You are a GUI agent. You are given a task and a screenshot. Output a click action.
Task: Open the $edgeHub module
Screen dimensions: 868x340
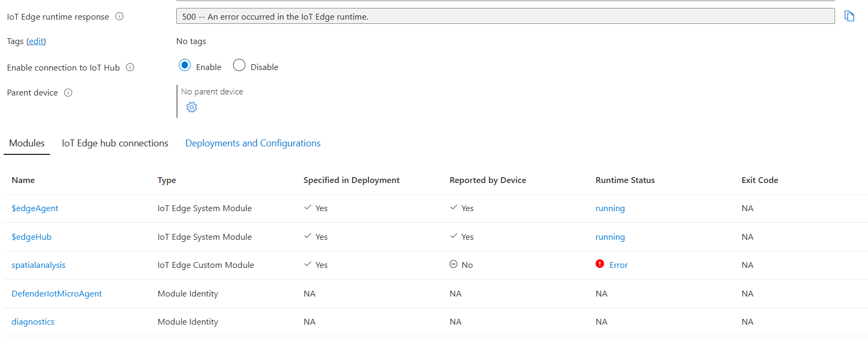[x=31, y=237]
